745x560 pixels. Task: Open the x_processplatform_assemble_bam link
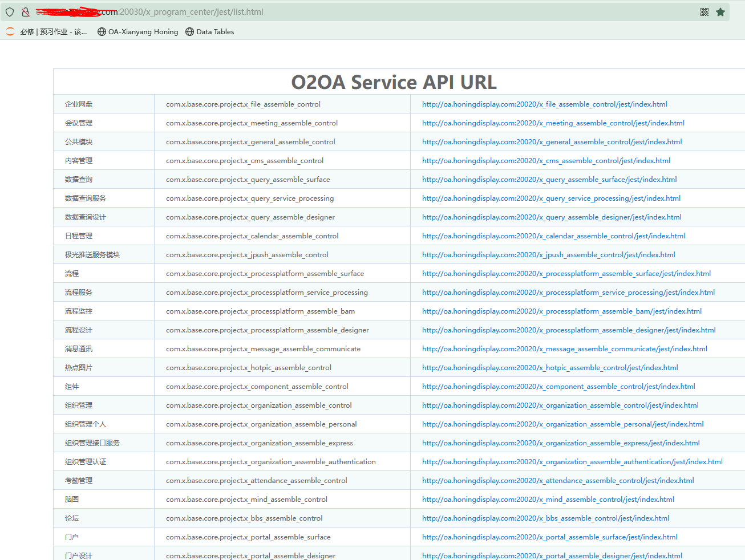(x=561, y=311)
